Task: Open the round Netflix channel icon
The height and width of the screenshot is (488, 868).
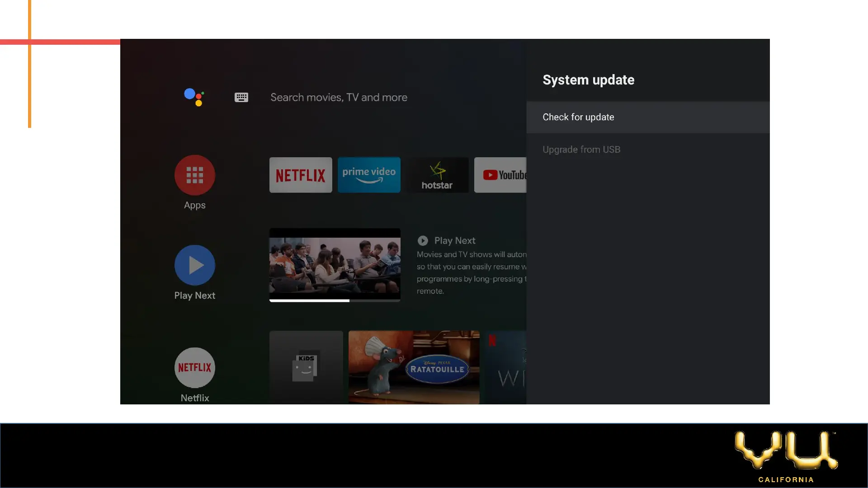Action: 194,367
